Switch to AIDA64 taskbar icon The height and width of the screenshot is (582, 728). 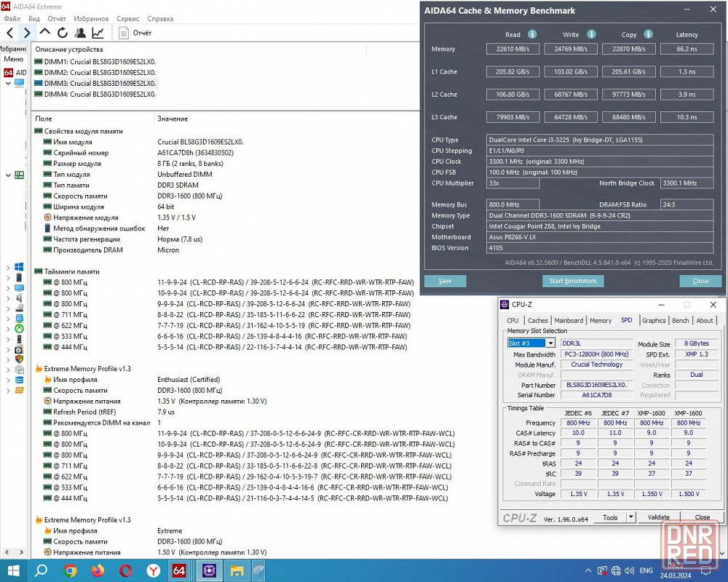click(x=179, y=570)
